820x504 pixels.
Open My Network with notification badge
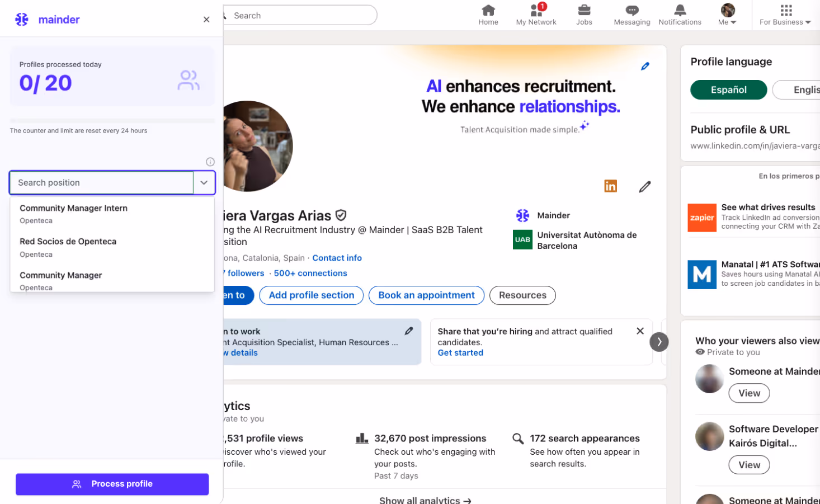pos(536,15)
